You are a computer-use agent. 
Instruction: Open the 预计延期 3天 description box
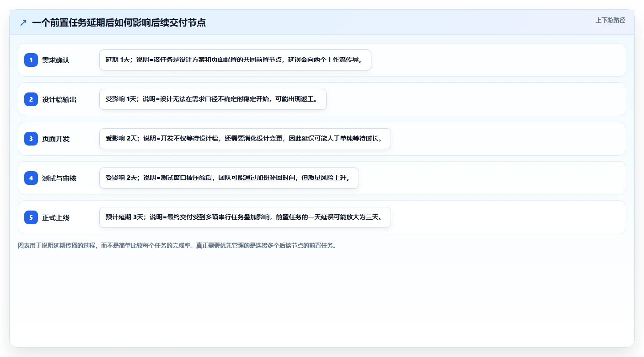point(245,217)
